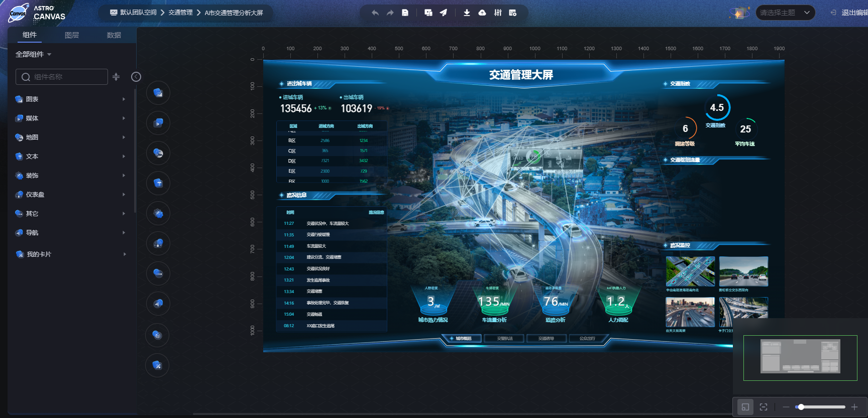Expand the 我的卡片 category
868x418 pixels.
pyautogui.click(x=71, y=254)
